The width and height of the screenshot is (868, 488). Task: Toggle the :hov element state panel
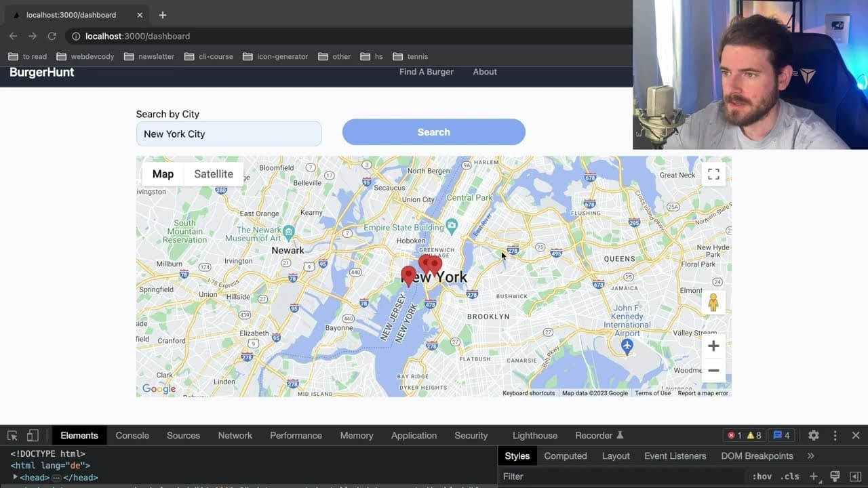[762, 476]
